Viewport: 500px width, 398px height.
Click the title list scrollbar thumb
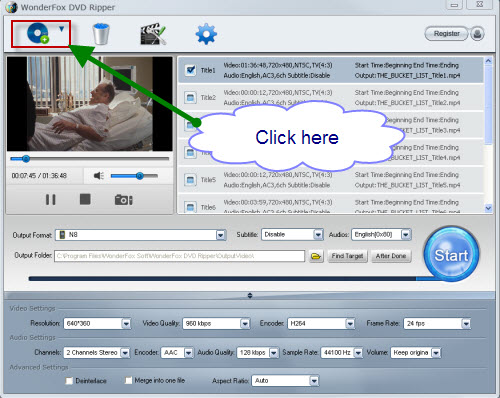(x=488, y=104)
